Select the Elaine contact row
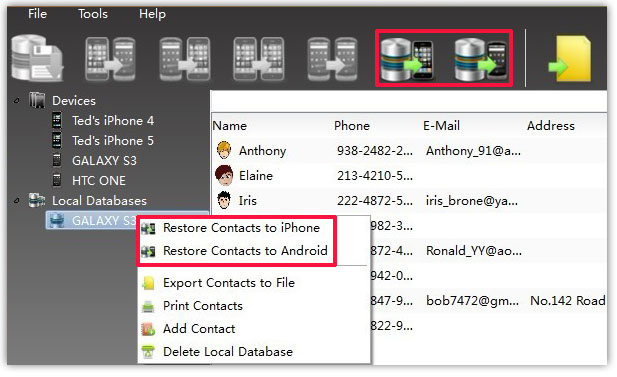The image size is (617, 377). 409,176
